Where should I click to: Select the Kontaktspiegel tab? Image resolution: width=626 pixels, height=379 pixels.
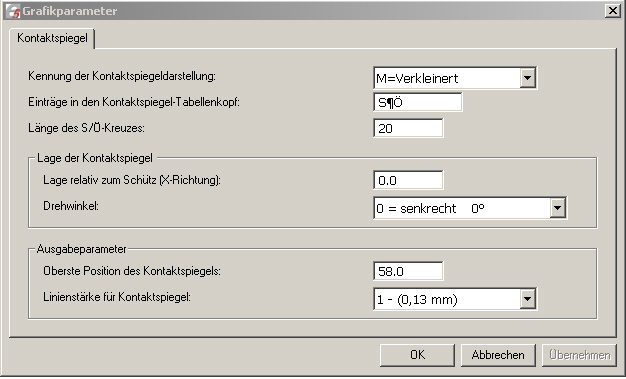pyautogui.click(x=52, y=38)
